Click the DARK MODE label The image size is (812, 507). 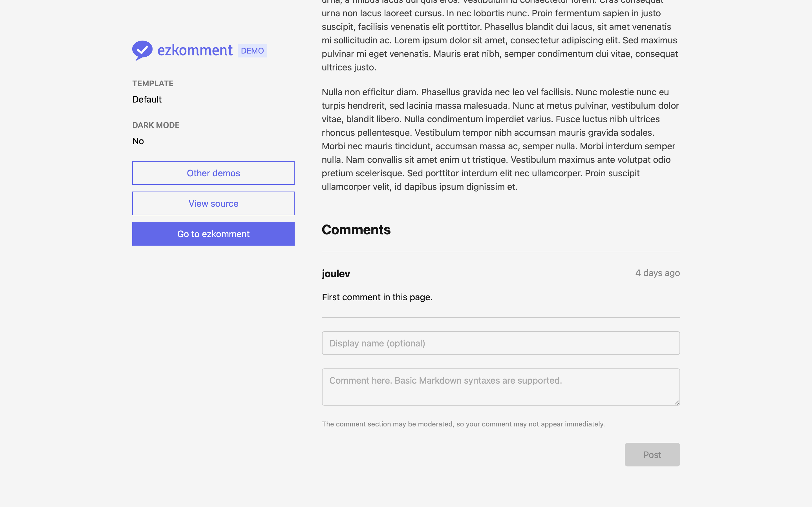[156, 125]
